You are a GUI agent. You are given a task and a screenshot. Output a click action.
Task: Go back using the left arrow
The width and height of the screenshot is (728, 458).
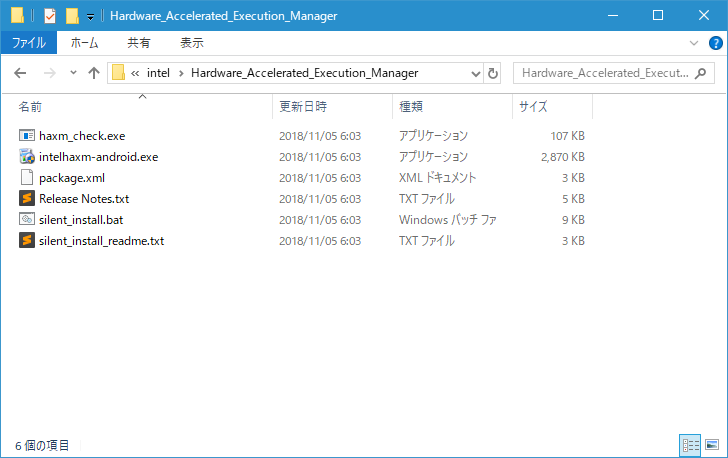[20, 73]
